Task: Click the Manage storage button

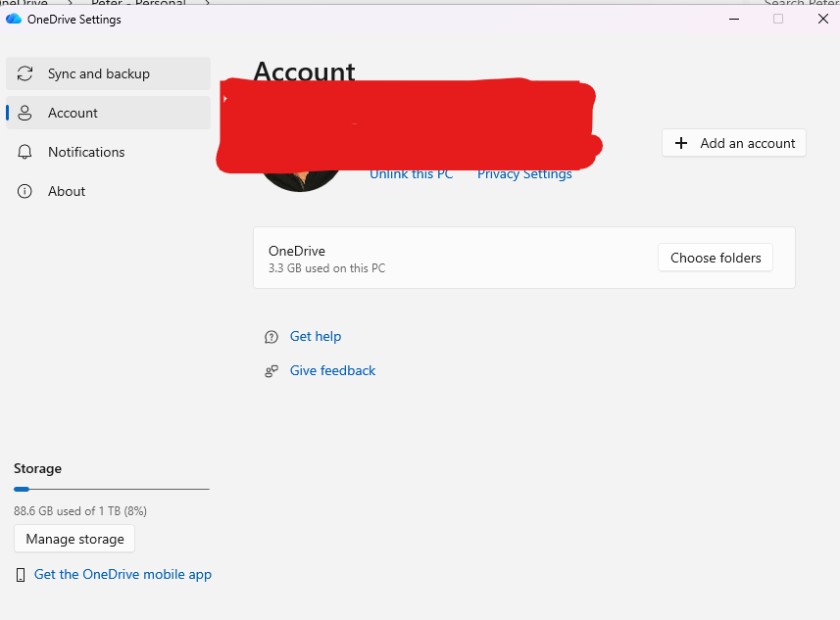Action: pos(74,539)
